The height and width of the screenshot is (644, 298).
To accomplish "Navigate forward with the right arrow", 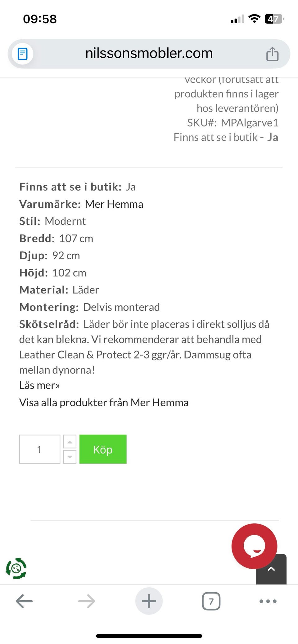I will click(x=87, y=601).
